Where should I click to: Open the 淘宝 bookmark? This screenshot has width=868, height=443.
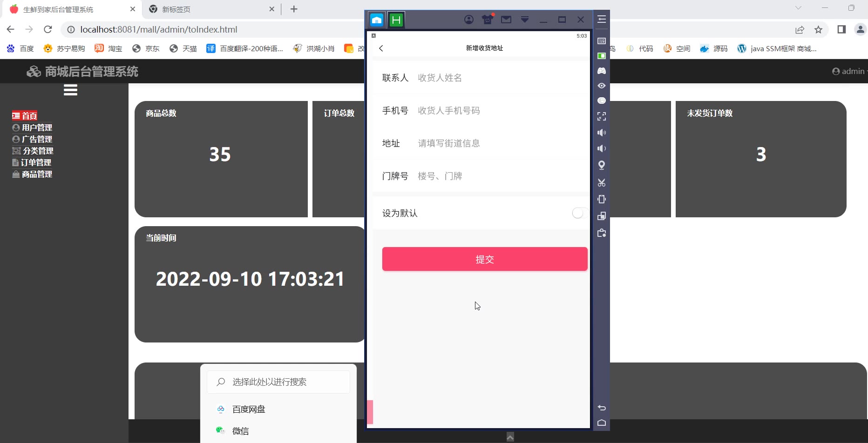click(x=108, y=48)
